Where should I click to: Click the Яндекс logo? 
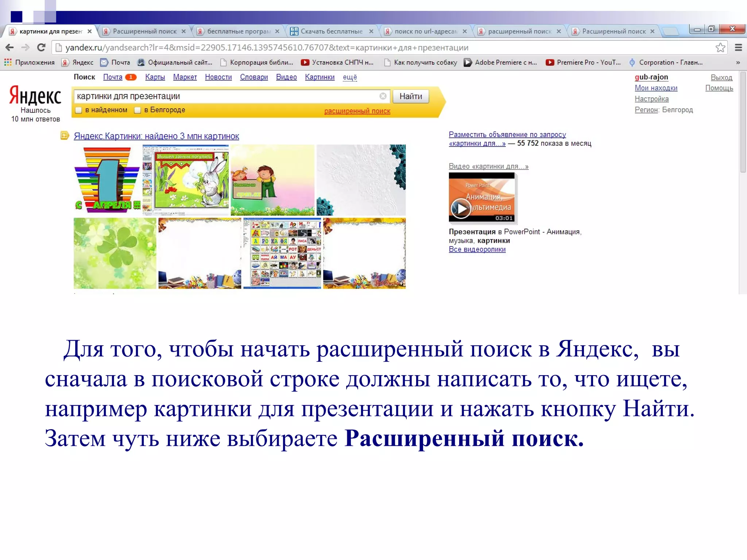point(35,95)
